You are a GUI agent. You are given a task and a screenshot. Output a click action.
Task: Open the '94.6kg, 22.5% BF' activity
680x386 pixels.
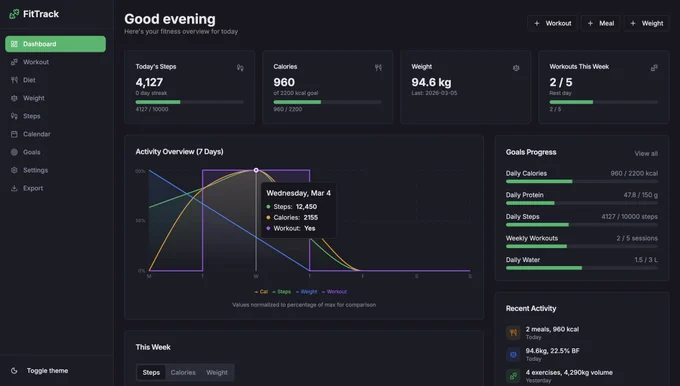tap(552, 351)
